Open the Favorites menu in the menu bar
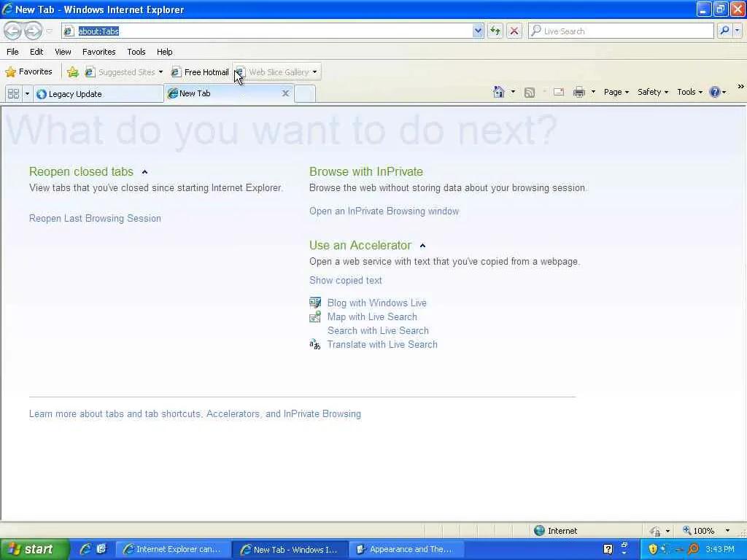Image resolution: width=747 pixels, height=560 pixels. (x=99, y=52)
